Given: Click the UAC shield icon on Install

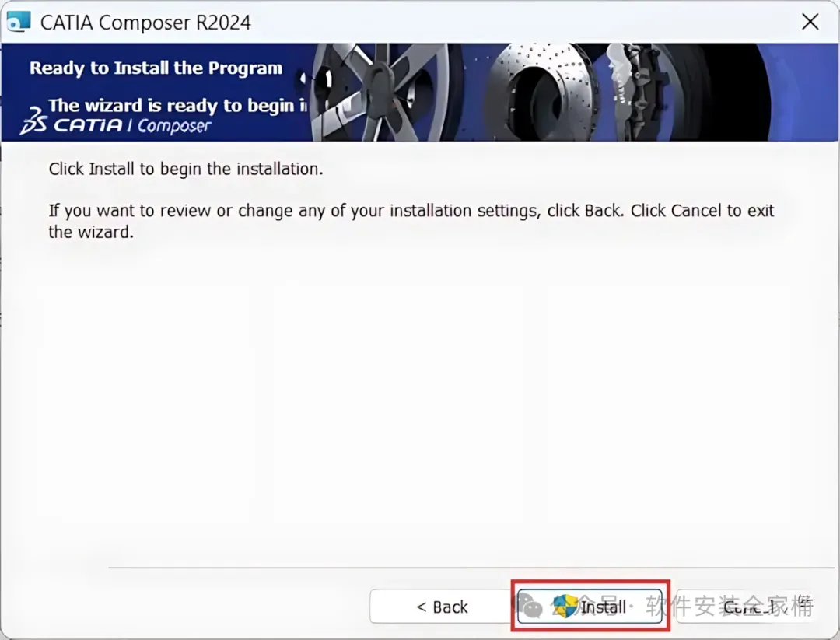Looking at the screenshot, I should (x=565, y=607).
